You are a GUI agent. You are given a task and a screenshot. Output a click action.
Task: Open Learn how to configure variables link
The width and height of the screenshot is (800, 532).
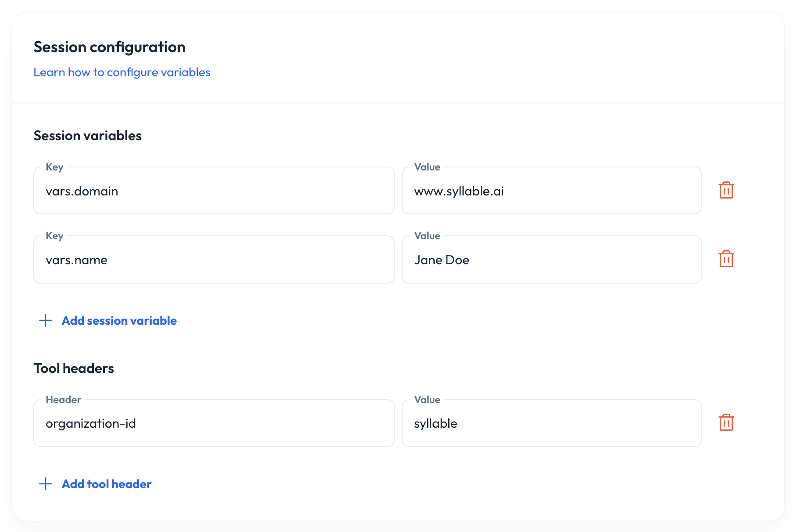(x=122, y=72)
